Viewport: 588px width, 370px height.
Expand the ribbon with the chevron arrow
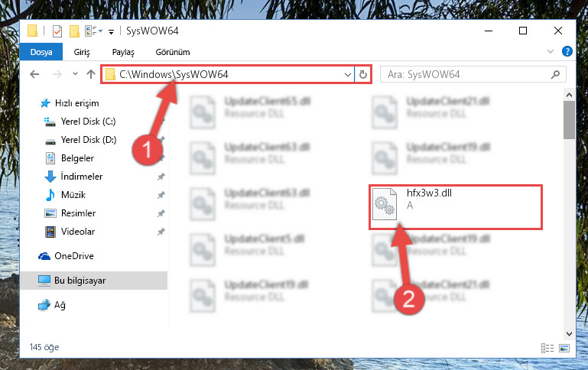click(550, 51)
